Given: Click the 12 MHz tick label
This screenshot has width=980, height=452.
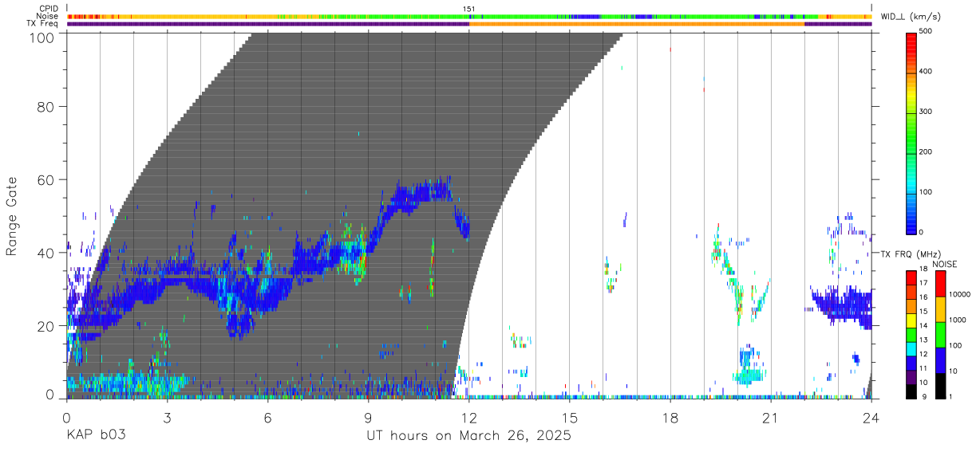Looking at the screenshot, I should (x=924, y=353).
